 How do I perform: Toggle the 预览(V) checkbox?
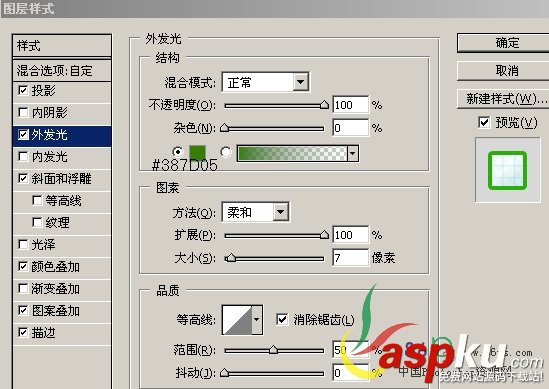click(484, 123)
